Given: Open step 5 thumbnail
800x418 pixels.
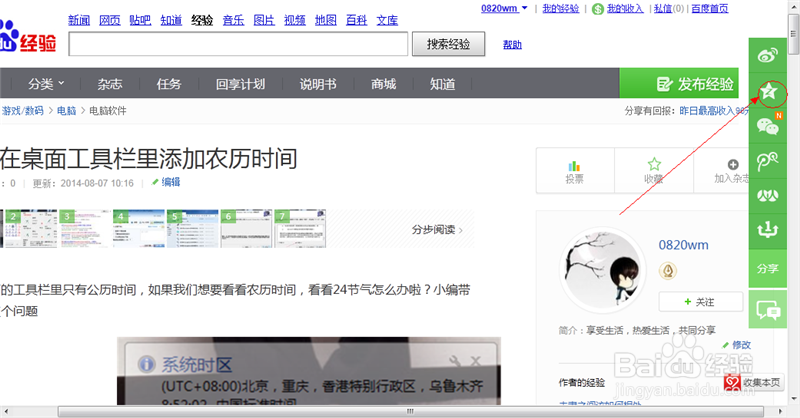Looking at the screenshot, I should click(192, 229).
